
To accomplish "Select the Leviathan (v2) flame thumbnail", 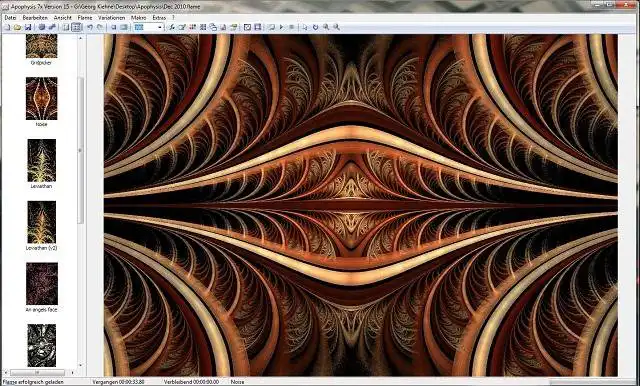I will click(x=42, y=222).
